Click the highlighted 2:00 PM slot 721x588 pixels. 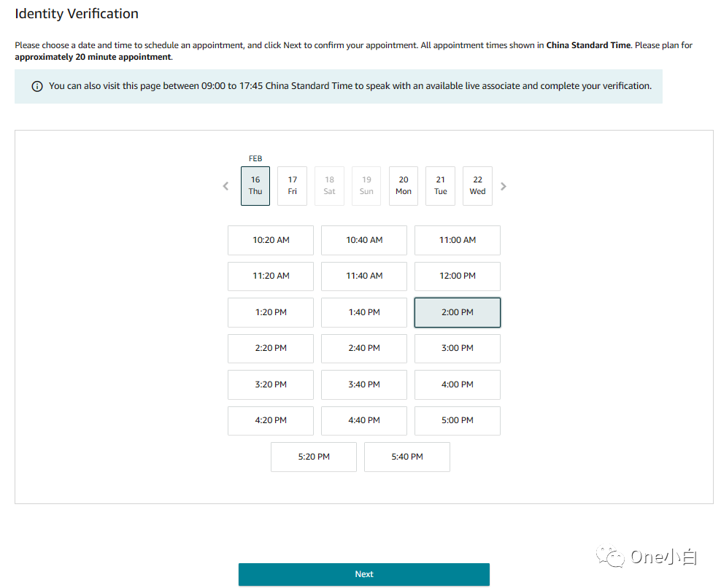pos(458,312)
